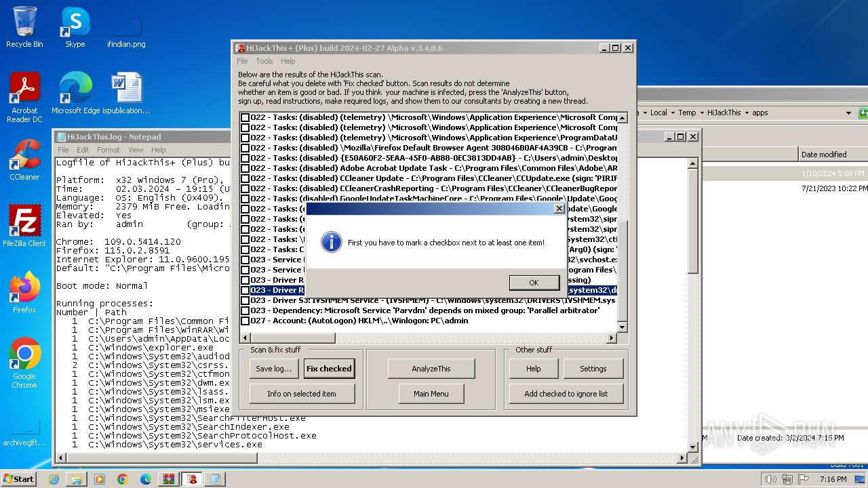The image size is (868, 488).
Task: Click HiJackThis title bar app icon
Action: [x=240, y=48]
